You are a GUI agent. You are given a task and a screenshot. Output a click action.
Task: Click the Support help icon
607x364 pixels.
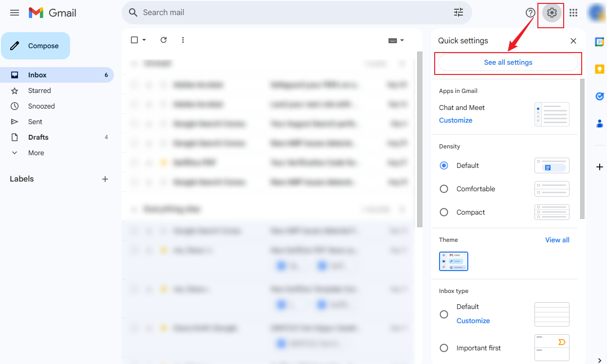(530, 13)
